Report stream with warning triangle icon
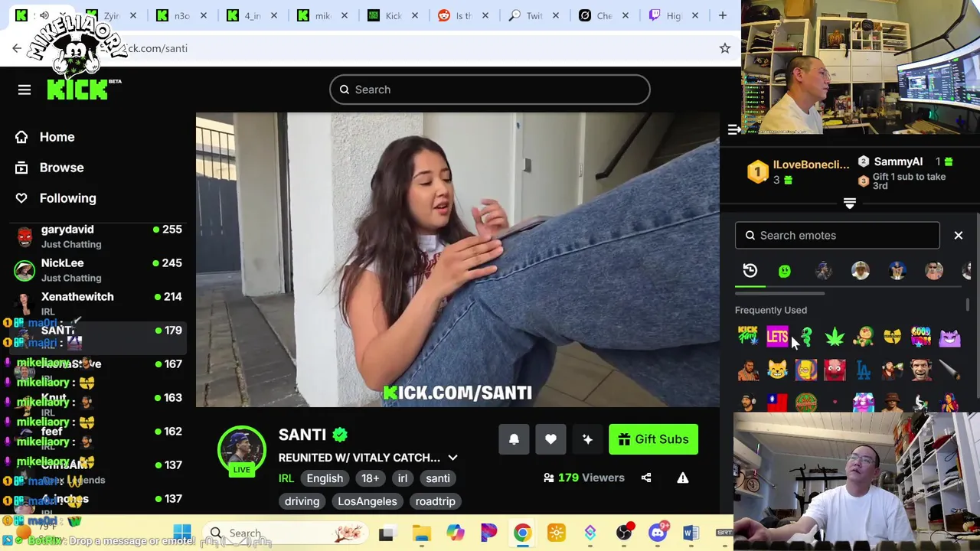Image resolution: width=980 pixels, height=551 pixels. coord(683,478)
